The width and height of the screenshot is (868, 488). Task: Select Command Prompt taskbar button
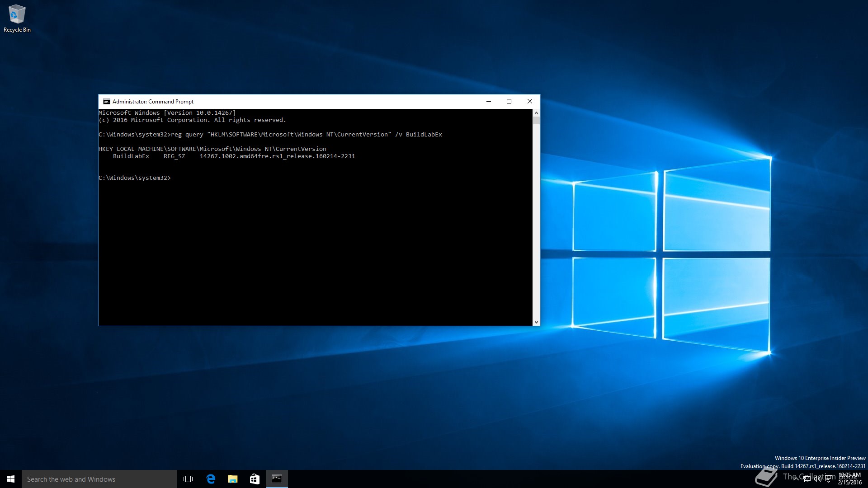(277, 479)
